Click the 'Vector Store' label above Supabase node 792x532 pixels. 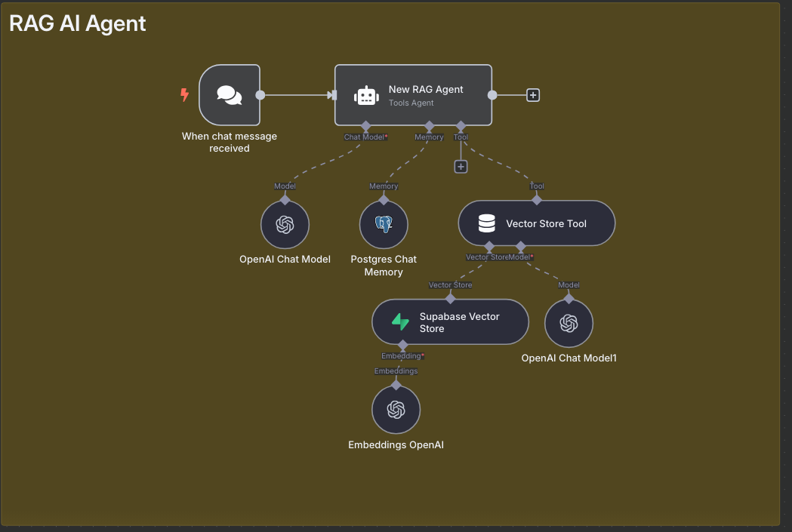450,284
